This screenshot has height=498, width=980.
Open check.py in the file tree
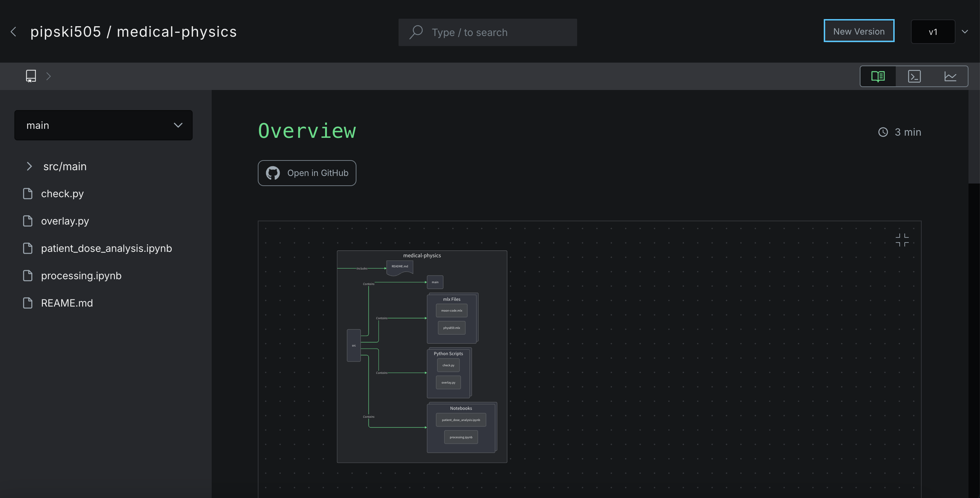pos(62,194)
